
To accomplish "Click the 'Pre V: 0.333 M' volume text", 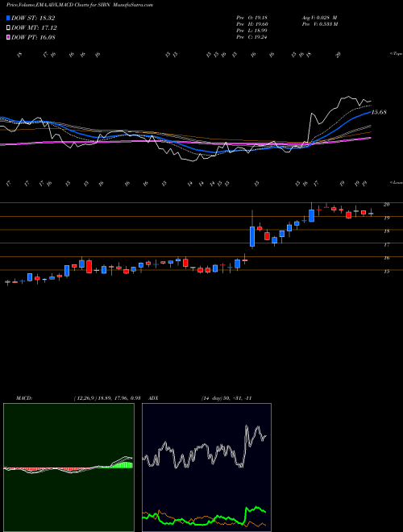I will [319, 24].
